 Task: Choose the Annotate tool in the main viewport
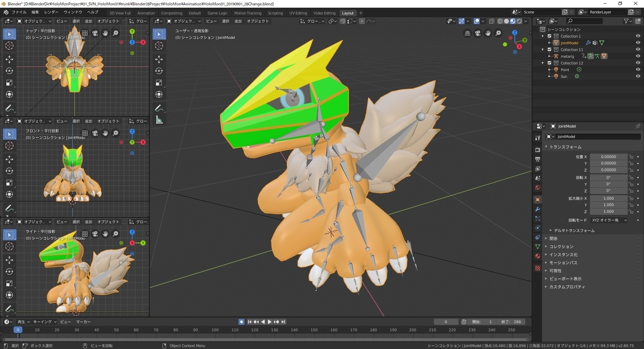(159, 108)
